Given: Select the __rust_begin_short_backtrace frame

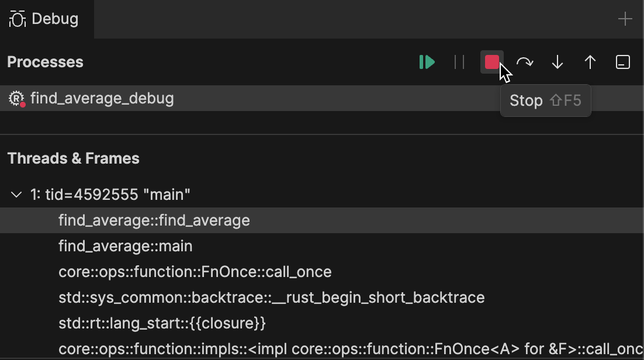Looking at the screenshot, I should point(272,297).
